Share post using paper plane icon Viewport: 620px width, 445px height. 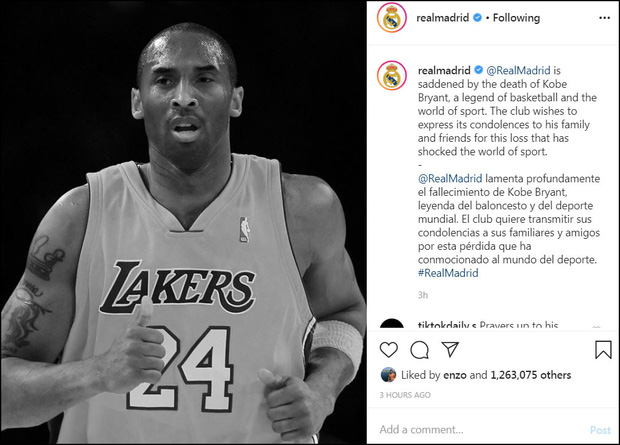tap(450, 349)
